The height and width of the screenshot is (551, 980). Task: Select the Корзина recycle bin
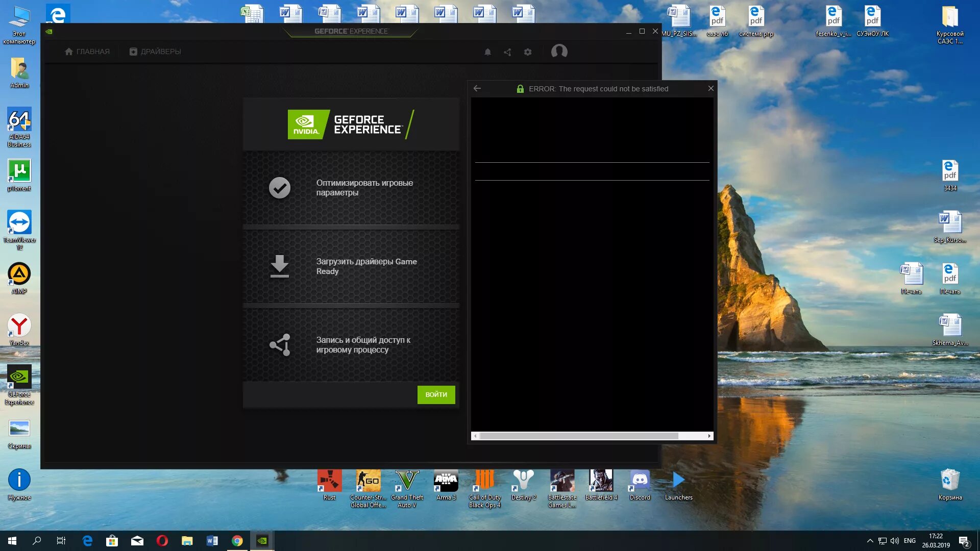tap(950, 484)
